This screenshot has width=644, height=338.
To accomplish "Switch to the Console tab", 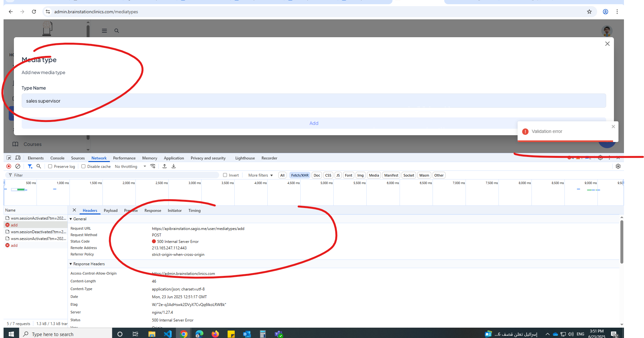I will [57, 158].
